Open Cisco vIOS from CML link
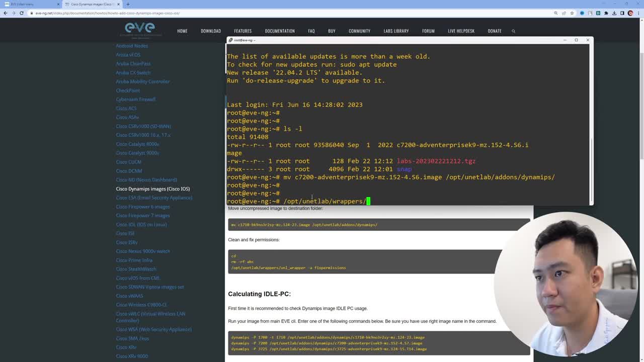Image resolution: width=644 pixels, height=362 pixels. tap(138, 278)
